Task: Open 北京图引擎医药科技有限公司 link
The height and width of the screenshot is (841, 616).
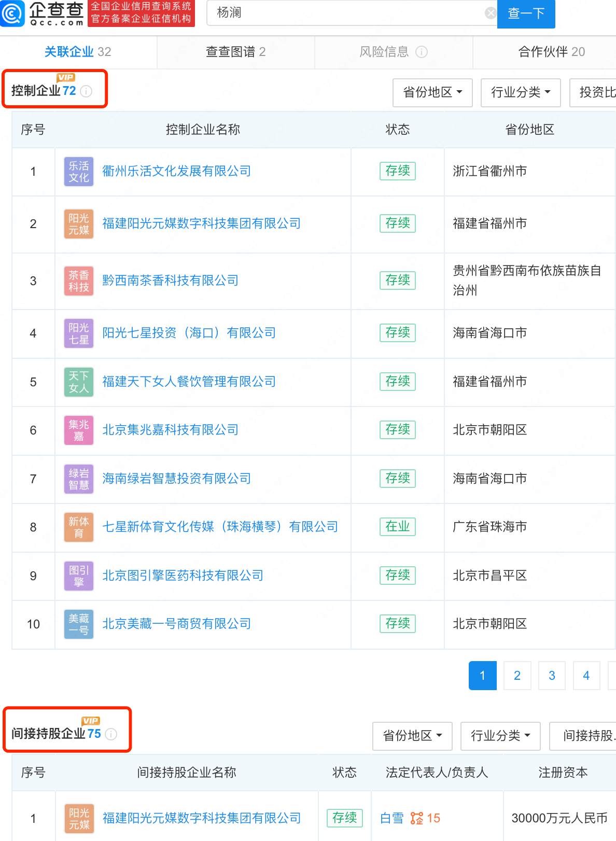Action: (183, 576)
